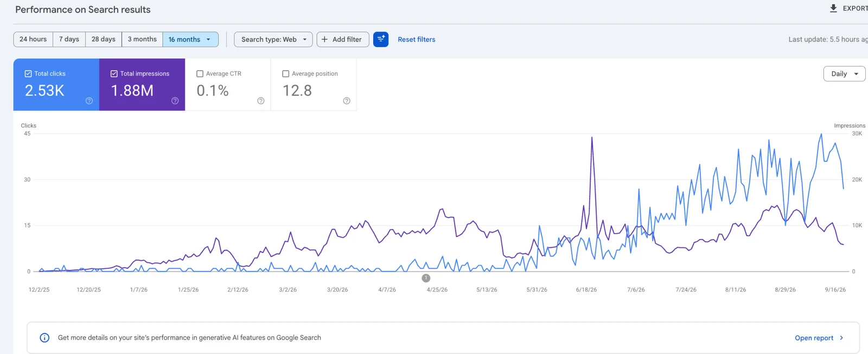Click the 12.8 average position value
The image size is (868, 354).
click(x=297, y=91)
